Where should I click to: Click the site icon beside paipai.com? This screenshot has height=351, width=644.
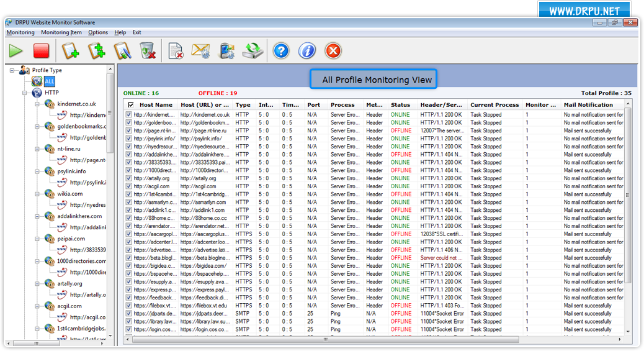click(x=50, y=239)
